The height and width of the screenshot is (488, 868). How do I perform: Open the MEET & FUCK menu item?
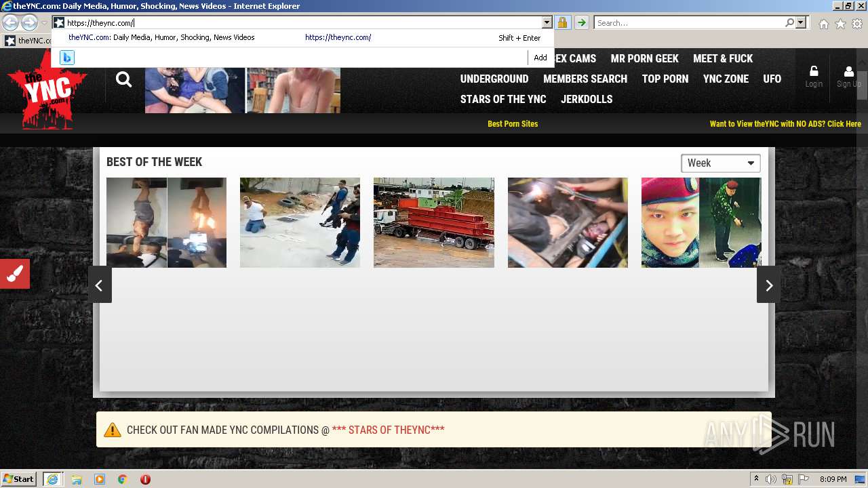[x=723, y=58]
